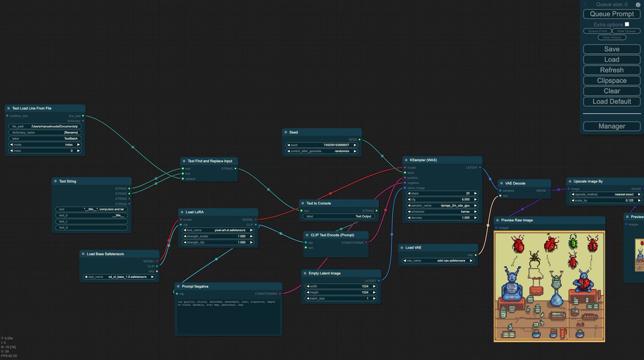The width and height of the screenshot is (644, 360).
Task: Click the Refresh button
Action: (612, 70)
